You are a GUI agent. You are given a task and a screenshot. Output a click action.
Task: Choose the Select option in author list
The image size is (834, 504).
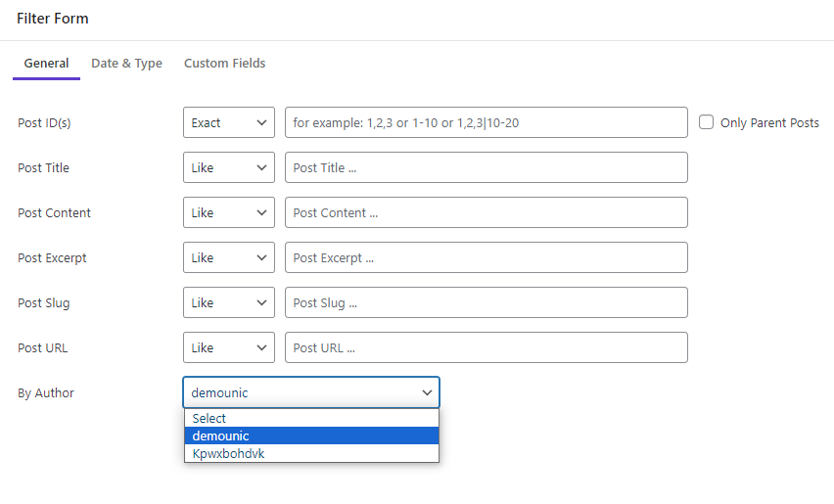(x=311, y=418)
